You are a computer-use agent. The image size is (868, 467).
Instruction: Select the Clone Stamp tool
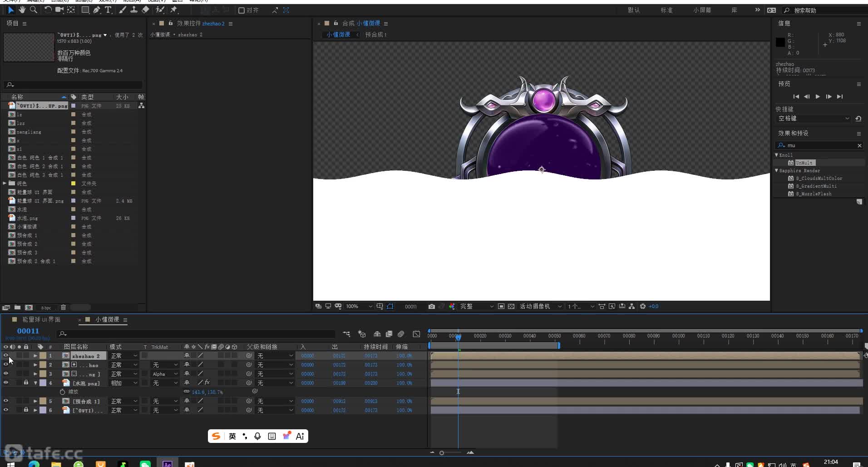tap(134, 10)
